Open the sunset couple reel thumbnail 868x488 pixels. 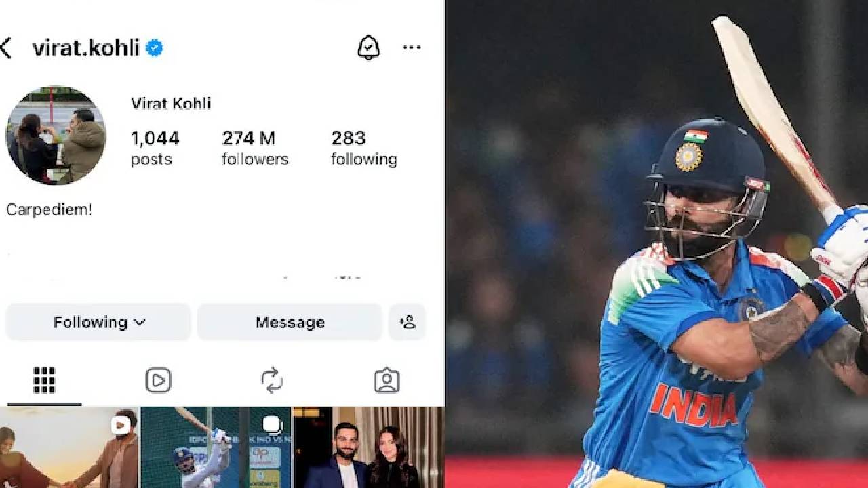[68, 447]
